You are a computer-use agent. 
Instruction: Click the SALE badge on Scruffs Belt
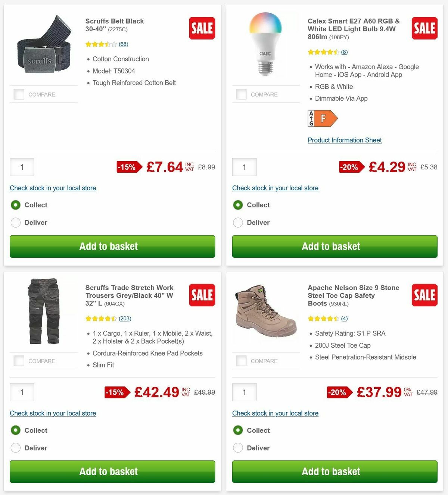pyautogui.click(x=202, y=28)
